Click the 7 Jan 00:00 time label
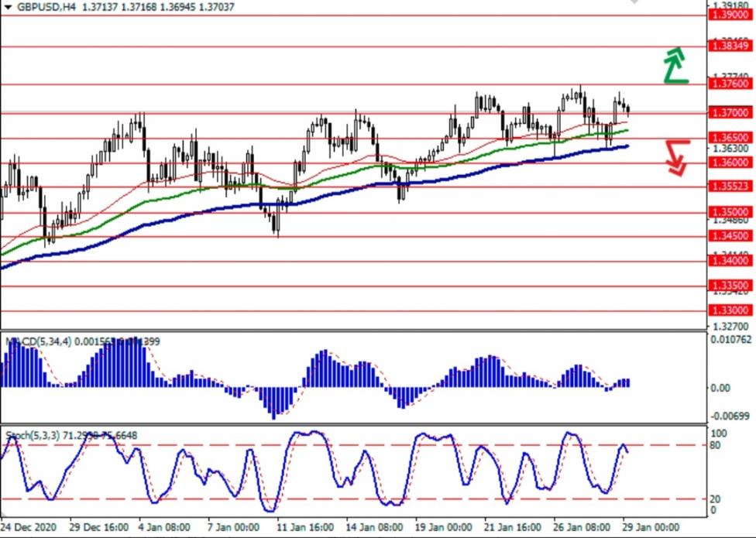Viewport: 756px width, 538px height. click(233, 527)
